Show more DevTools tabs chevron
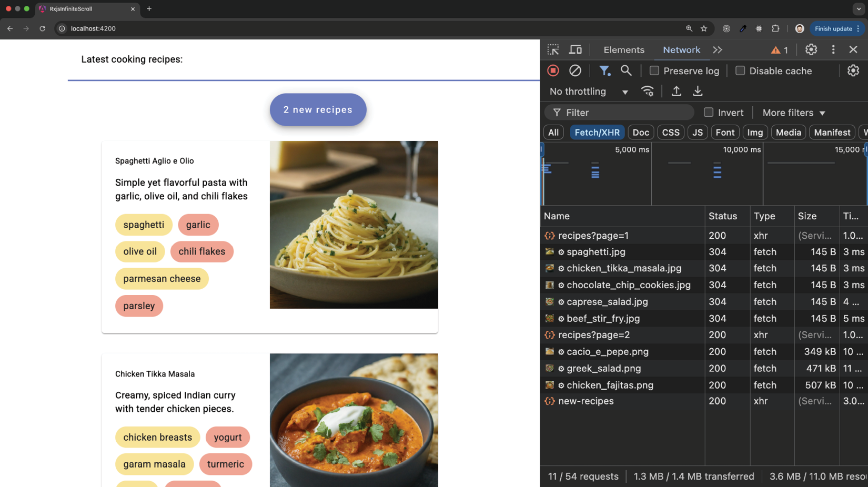Image resolution: width=868 pixels, height=487 pixels. pos(718,49)
